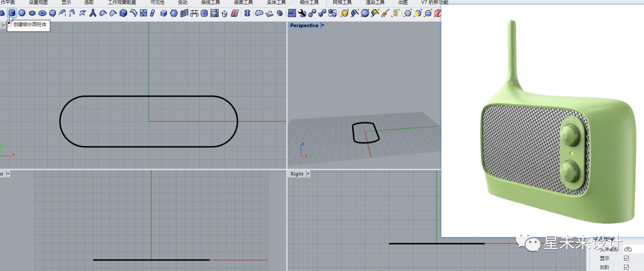
Task: Click the Perspective viewport title
Action: click(304, 26)
